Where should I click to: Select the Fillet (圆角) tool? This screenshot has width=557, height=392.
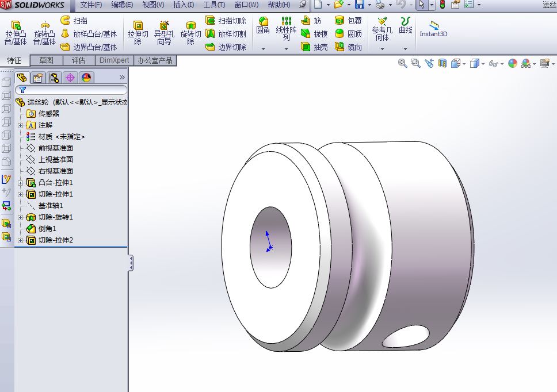point(263,25)
